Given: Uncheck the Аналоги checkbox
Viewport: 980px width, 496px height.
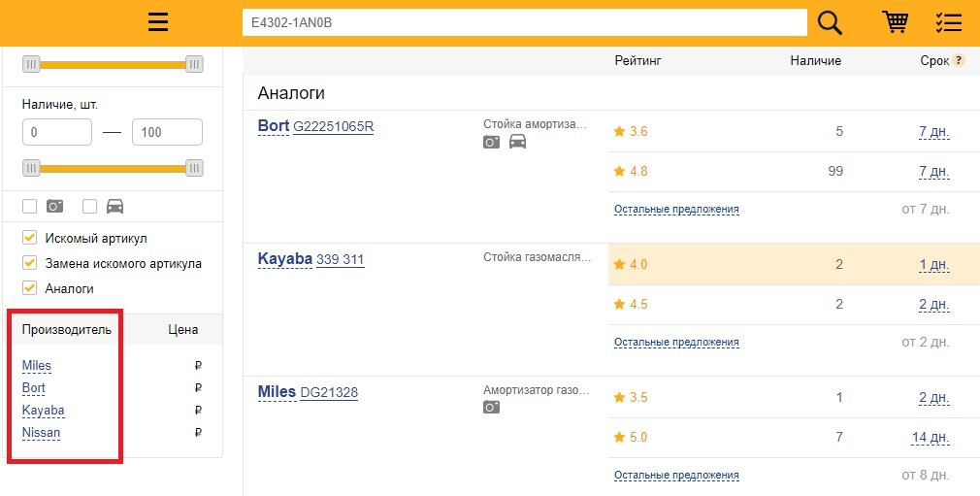Looking at the screenshot, I should (29, 287).
